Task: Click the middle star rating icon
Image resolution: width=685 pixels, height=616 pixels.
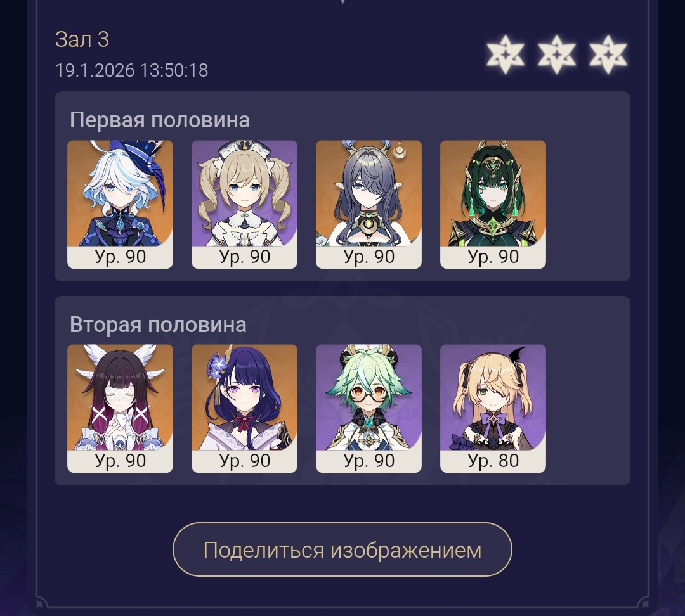Action: (x=557, y=55)
